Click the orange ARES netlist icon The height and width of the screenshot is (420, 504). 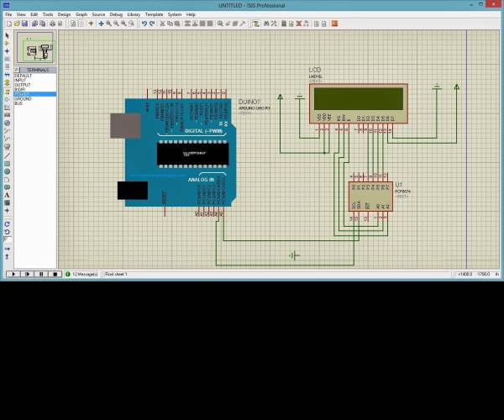pyautogui.click(x=334, y=24)
